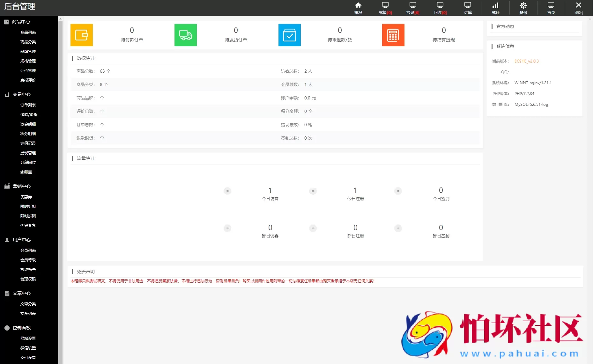Click the sidebar vertical scrollbar track
Image resolution: width=593 pixels, height=364 pixels.
(x=60, y=191)
